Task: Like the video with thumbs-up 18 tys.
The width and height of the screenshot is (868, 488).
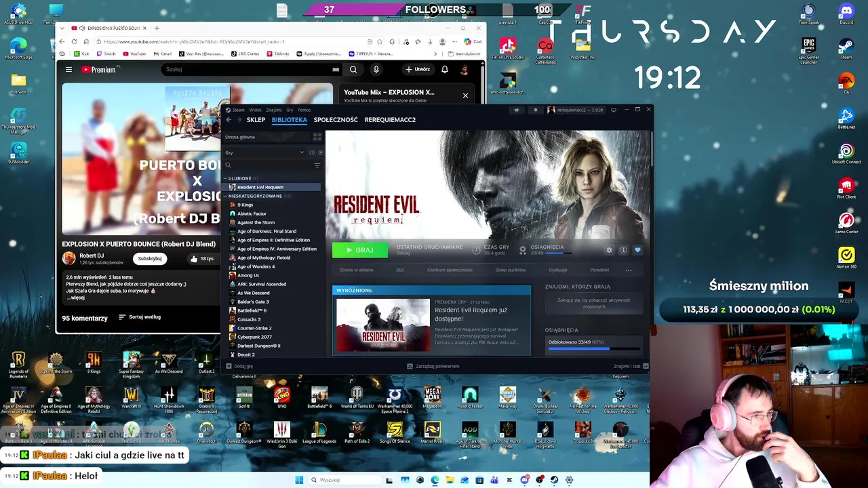Action: click(203, 258)
